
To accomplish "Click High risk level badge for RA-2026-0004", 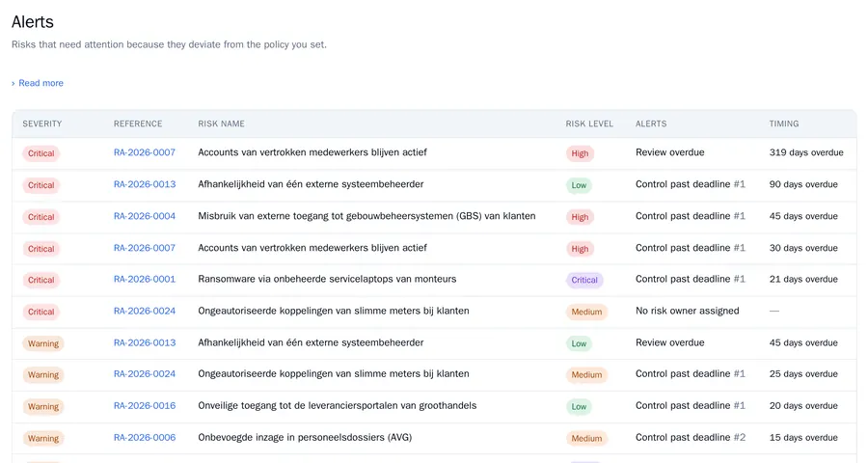I will point(580,217).
